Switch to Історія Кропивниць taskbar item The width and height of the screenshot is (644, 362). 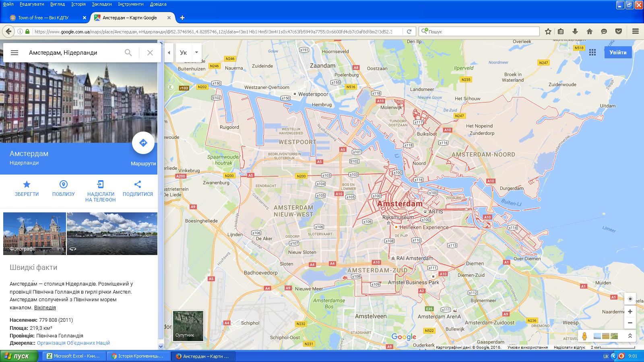click(138, 356)
